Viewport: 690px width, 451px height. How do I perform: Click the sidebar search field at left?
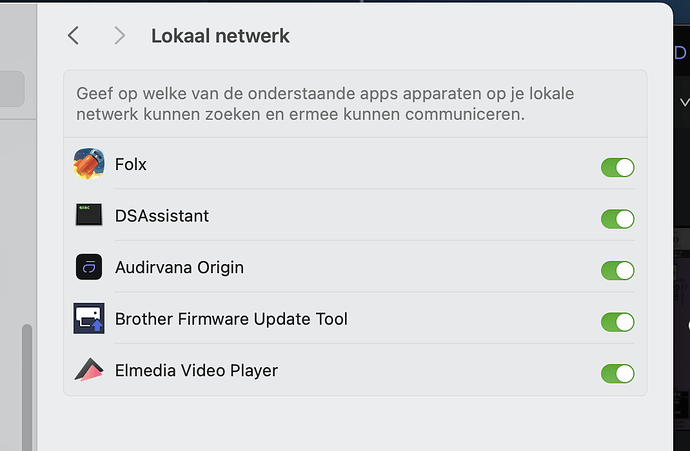tap(12, 89)
